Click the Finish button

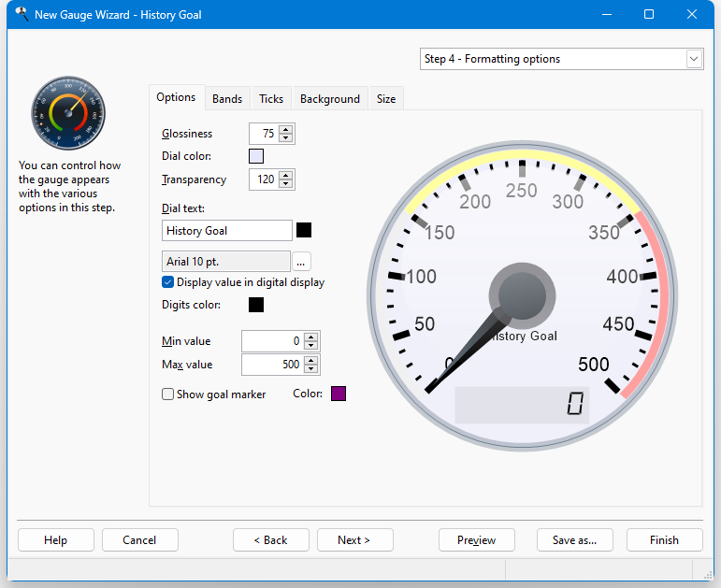pos(665,539)
